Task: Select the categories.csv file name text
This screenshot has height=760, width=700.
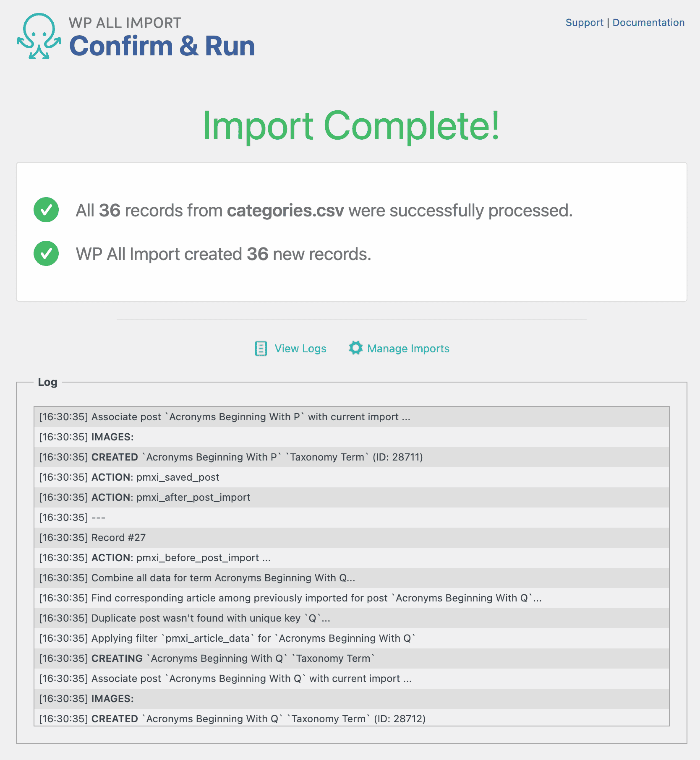Action: (285, 211)
